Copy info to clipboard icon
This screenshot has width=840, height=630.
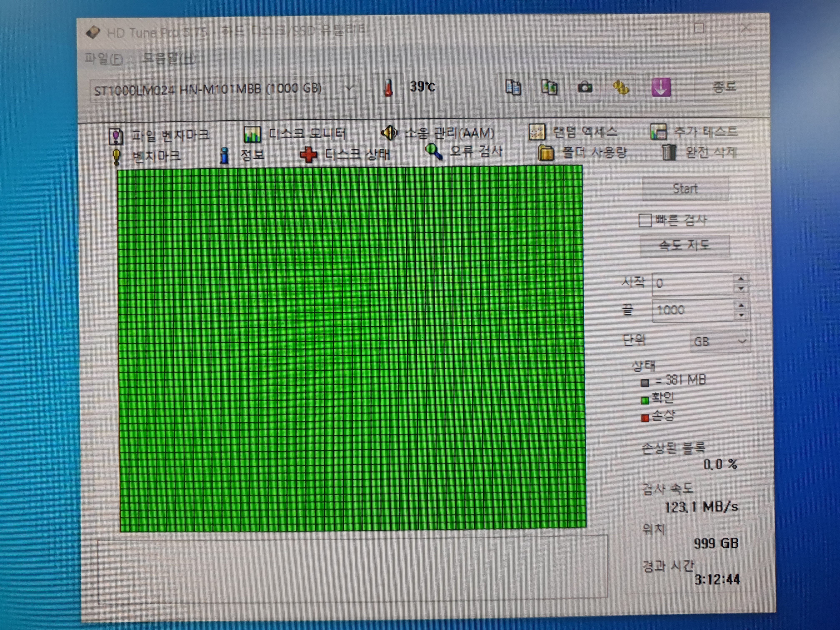513,88
